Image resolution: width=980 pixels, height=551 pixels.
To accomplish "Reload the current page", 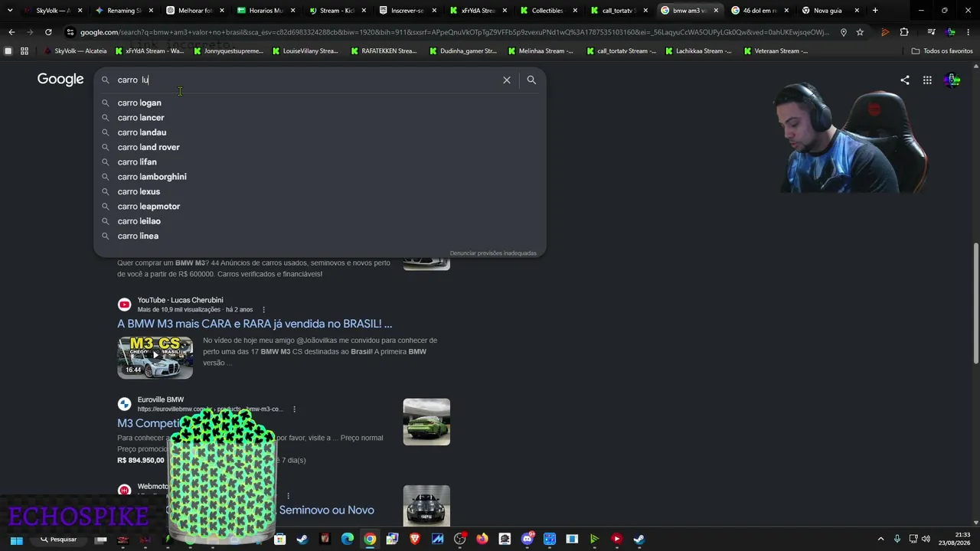I will pyautogui.click(x=48, y=32).
